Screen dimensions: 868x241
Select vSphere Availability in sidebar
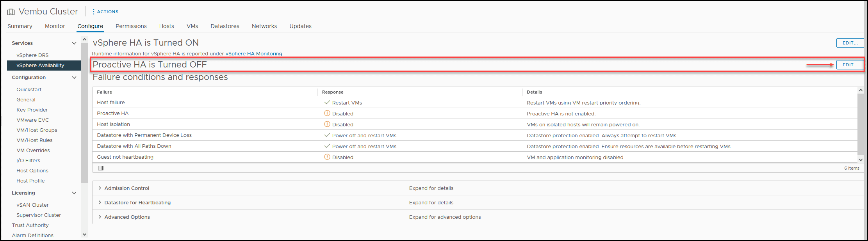click(x=44, y=66)
